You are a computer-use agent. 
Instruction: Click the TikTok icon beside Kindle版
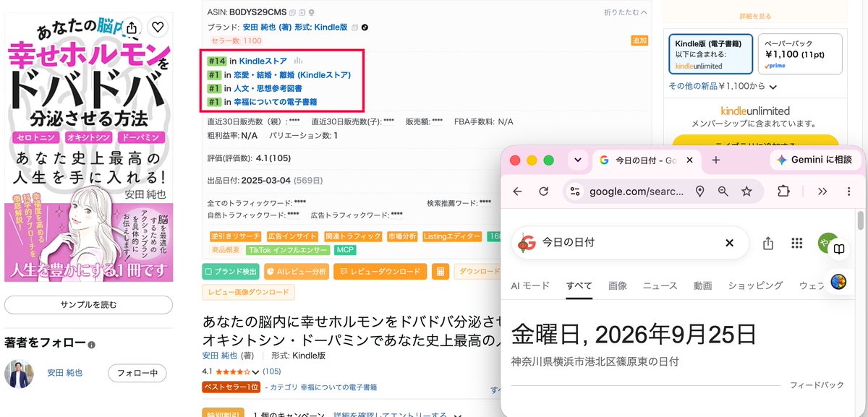pos(365,27)
